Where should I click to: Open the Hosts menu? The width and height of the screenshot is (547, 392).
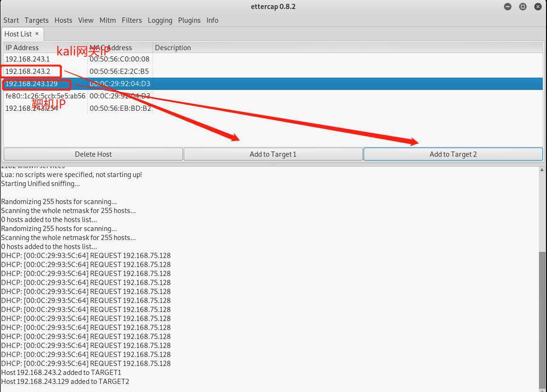(63, 20)
